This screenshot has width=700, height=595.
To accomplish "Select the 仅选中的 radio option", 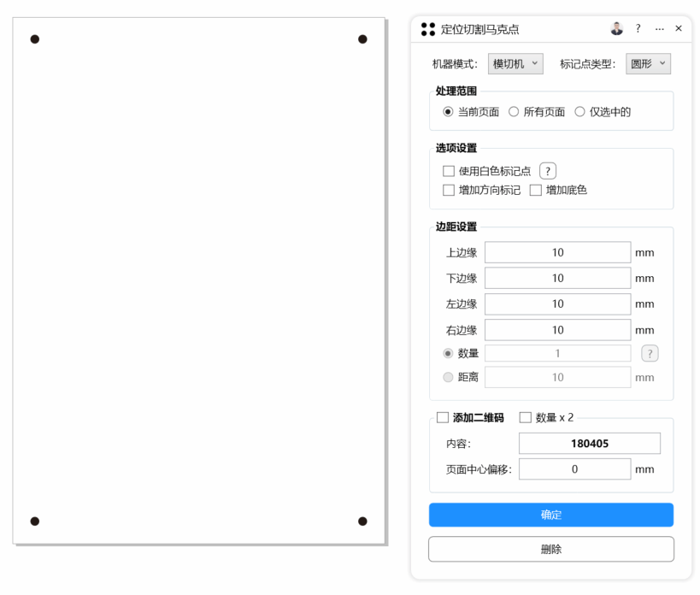I will tap(579, 112).
